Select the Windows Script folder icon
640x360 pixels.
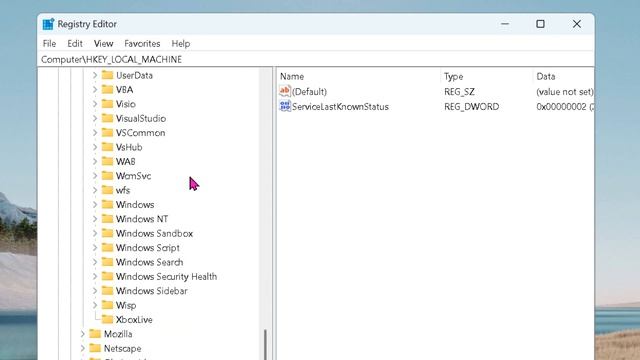click(x=107, y=247)
